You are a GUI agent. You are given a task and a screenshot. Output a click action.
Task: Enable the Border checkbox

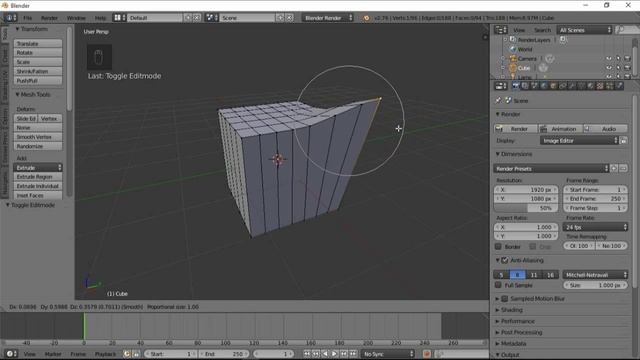pos(498,247)
